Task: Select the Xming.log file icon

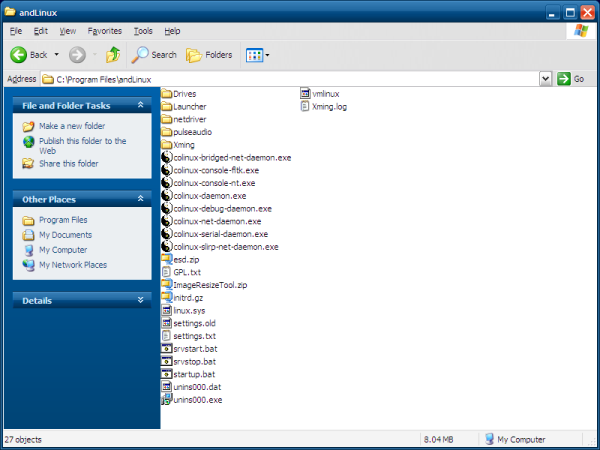Action: (305, 106)
